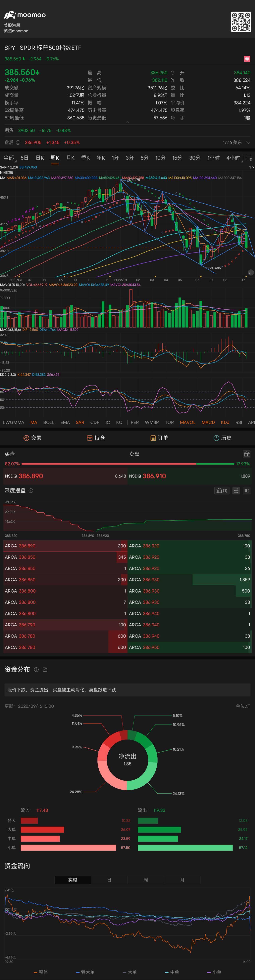This screenshot has width=255, height=980.
Task: Click info icon beside 资金分布
Action: coord(36,670)
